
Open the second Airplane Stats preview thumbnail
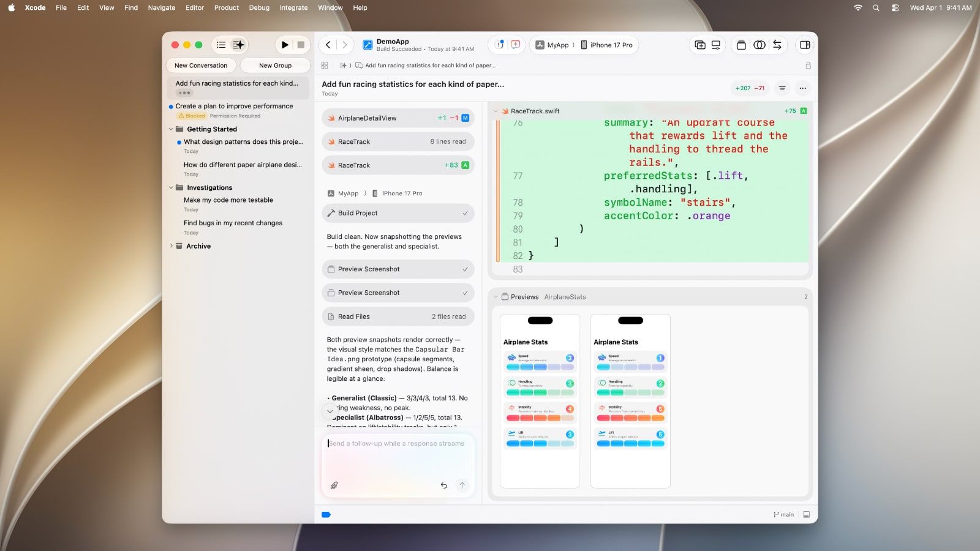(x=630, y=401)
